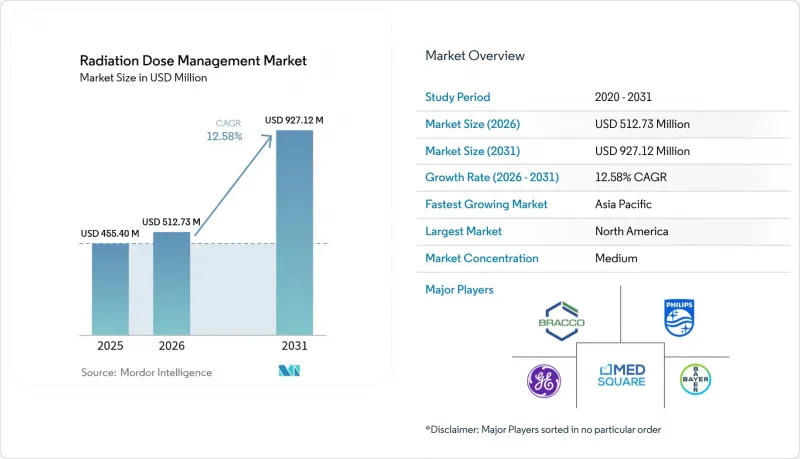Click 'Market Size (2031)' row label
Screen dimensions: 800x459
472,151
